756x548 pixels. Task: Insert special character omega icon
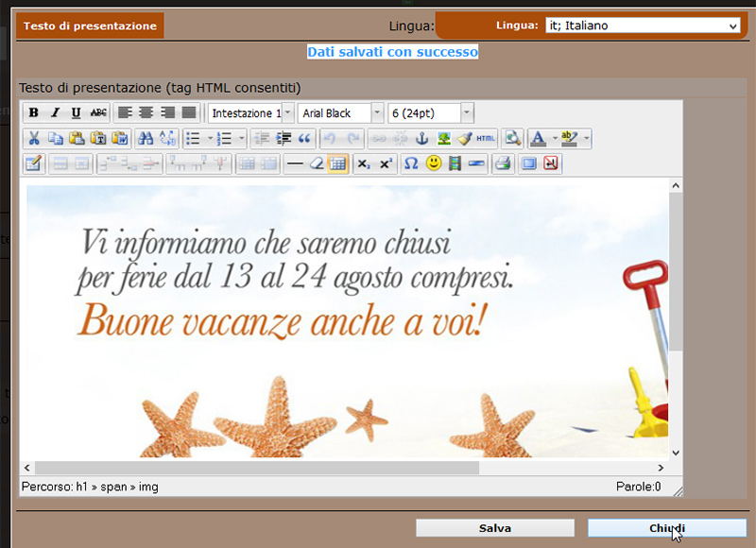coord(411,163)
